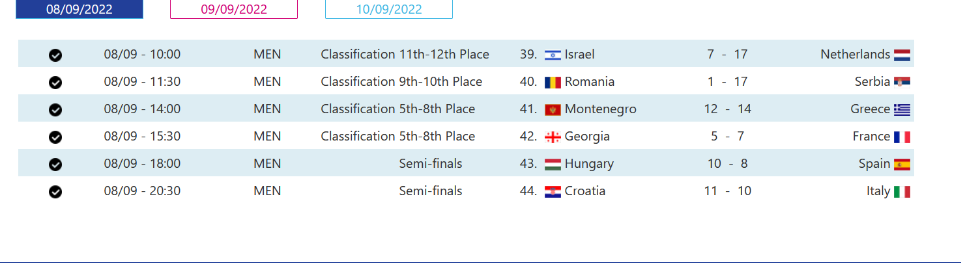Click the Romania flag icon
This screenshot has width=980, height=268.
tap(552, 82)
